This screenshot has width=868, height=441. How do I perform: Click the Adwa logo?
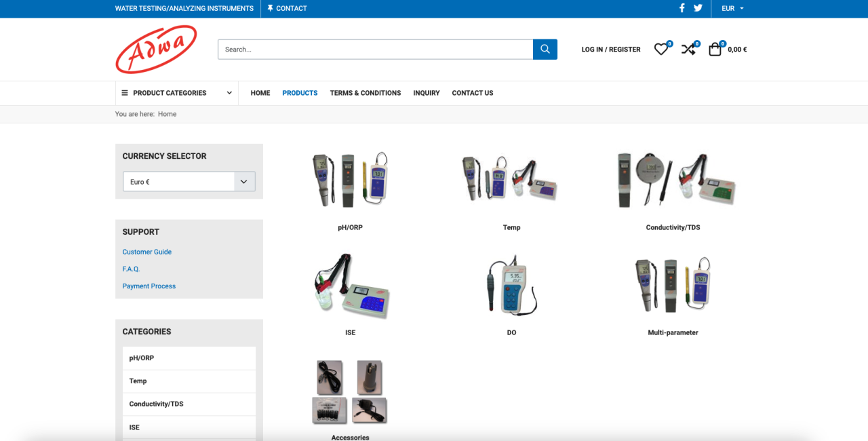[156, 50]
